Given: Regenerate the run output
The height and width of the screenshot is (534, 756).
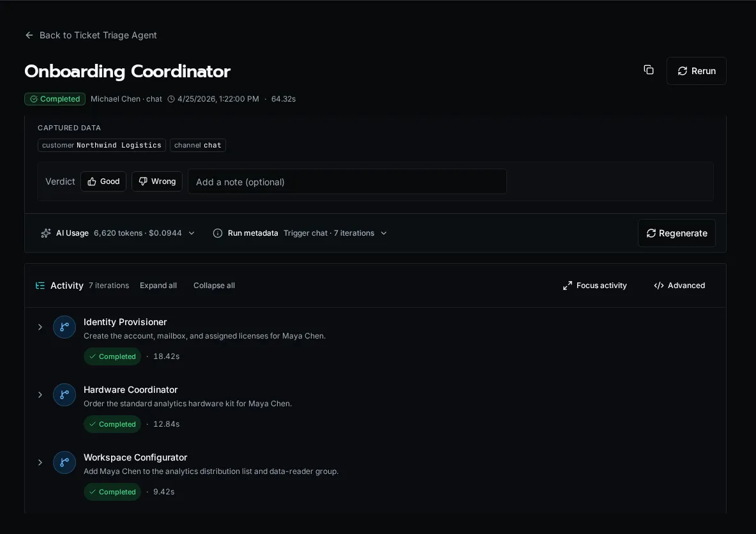Looking at the screenshot, I should point(676,234).
